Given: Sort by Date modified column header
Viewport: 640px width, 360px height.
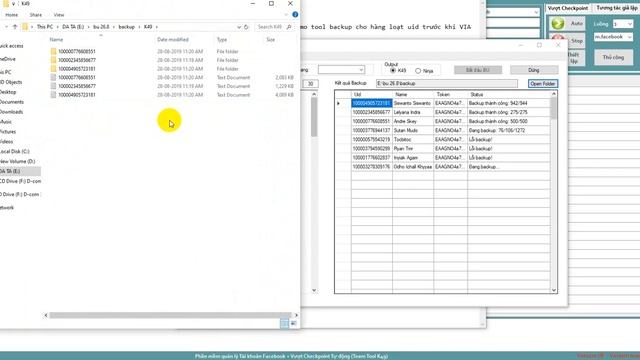Looking at the screenshot, I should pyautogui.click(x=173, y=40).
